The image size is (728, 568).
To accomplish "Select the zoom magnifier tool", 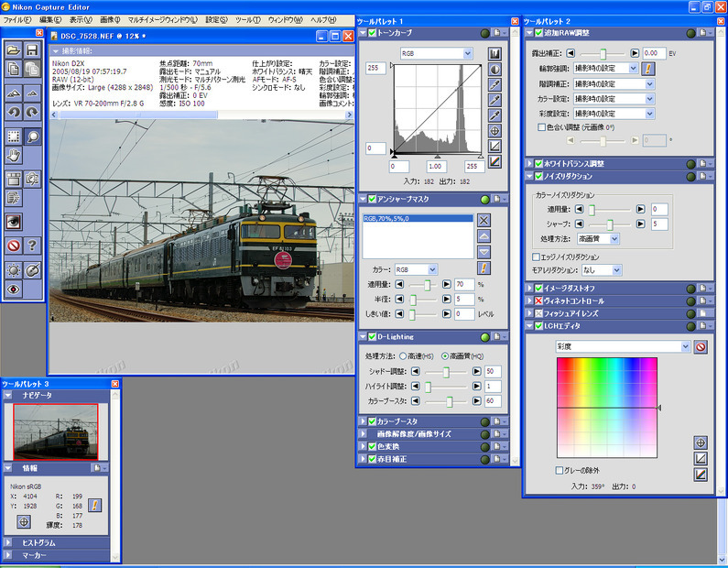I will coord(31,137).
